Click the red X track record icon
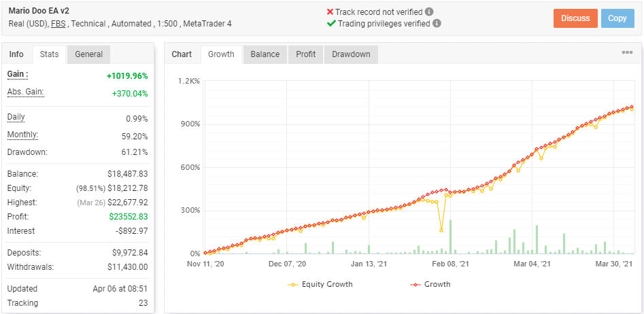This screenshot has height=314, width=644. click(330, 12)
